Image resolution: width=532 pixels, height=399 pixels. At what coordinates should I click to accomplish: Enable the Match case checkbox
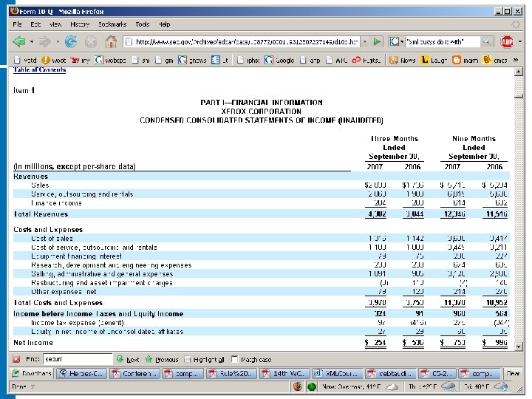tap(234, 359)
